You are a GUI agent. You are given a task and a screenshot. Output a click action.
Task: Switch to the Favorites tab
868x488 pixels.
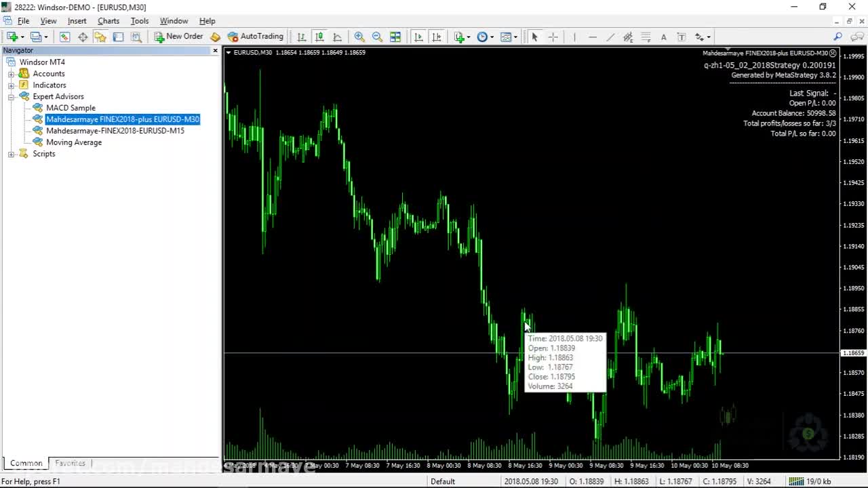[x=71, y=464]
